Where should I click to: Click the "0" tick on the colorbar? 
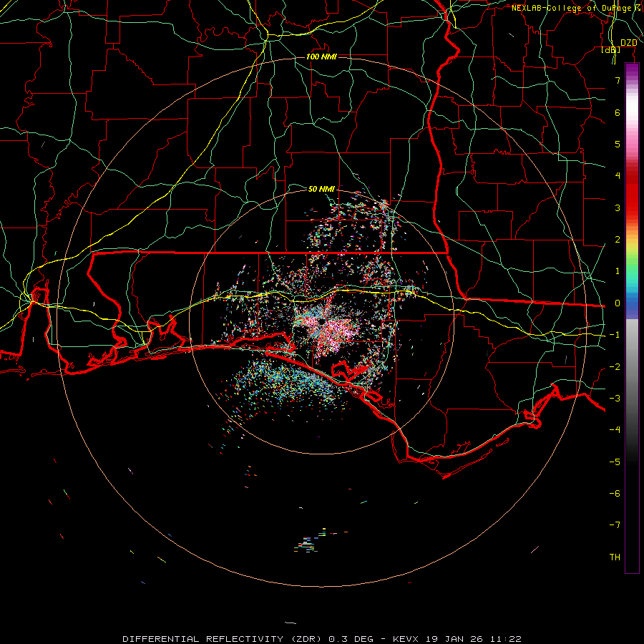click(618, 303)
